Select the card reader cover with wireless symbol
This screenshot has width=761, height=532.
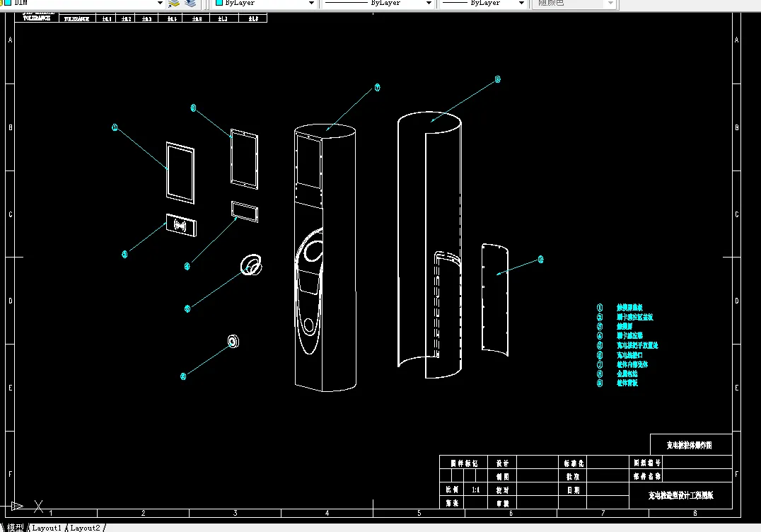[181, 225]
